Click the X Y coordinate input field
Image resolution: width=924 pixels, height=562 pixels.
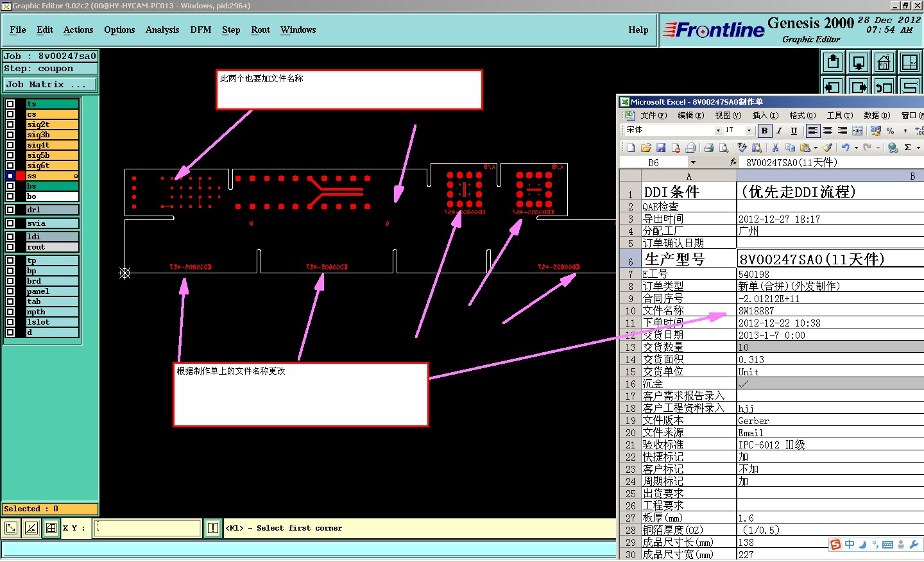pos(148,528)
